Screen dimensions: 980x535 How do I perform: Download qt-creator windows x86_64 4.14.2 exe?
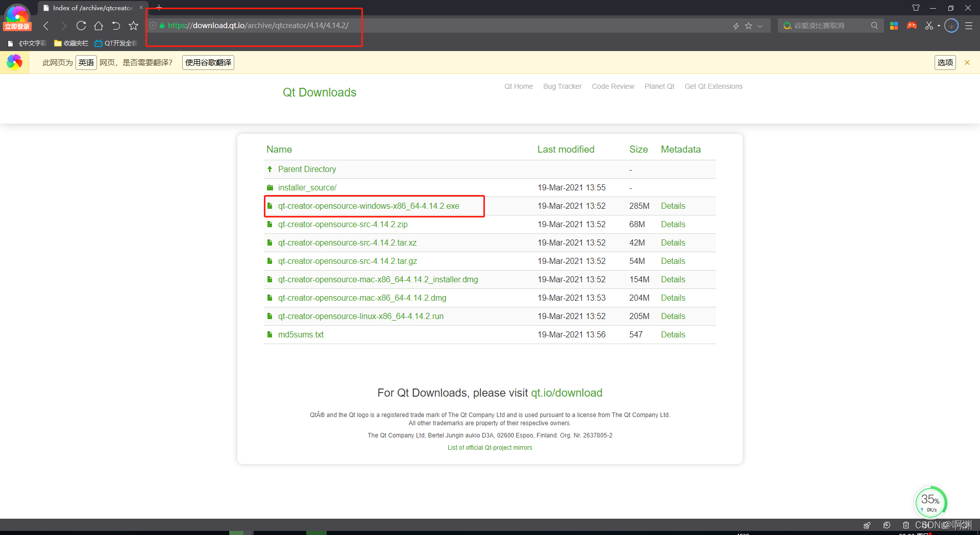[x=369, y=206]
